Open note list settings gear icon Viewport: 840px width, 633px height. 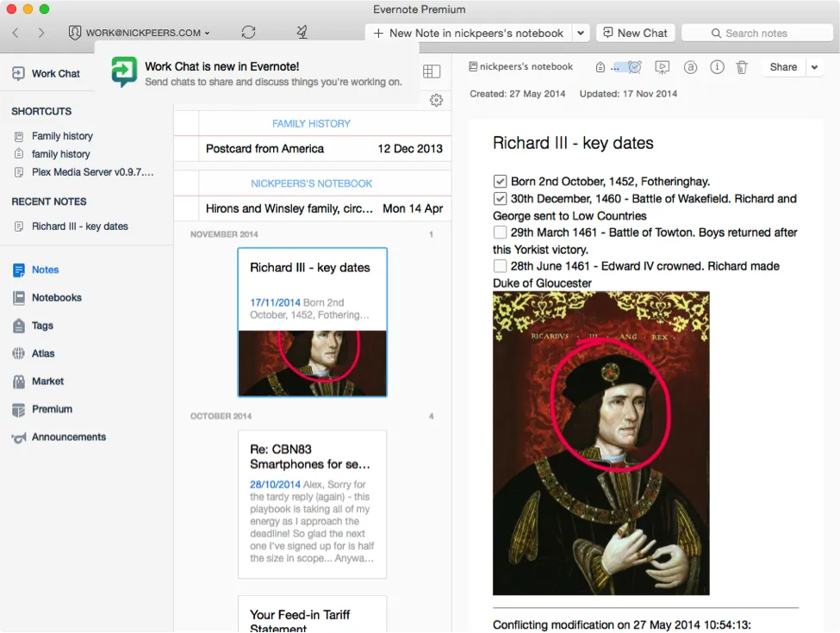coord(436,100)
